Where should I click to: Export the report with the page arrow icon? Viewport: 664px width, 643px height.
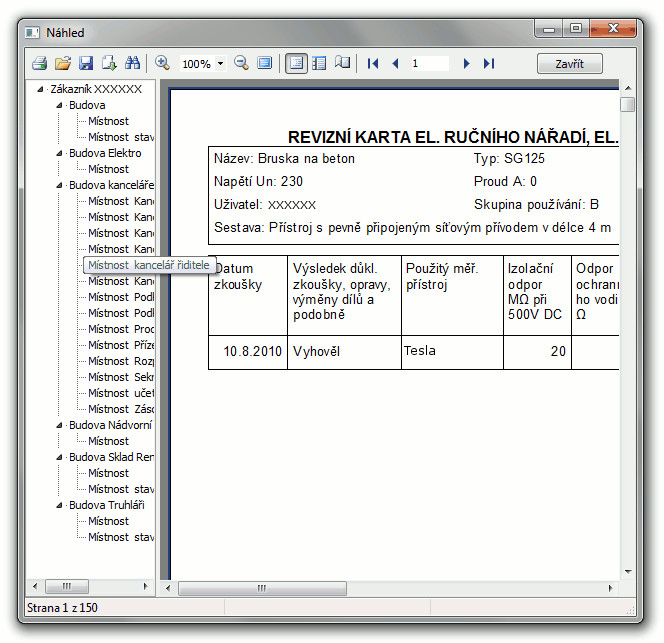[109, 64]
